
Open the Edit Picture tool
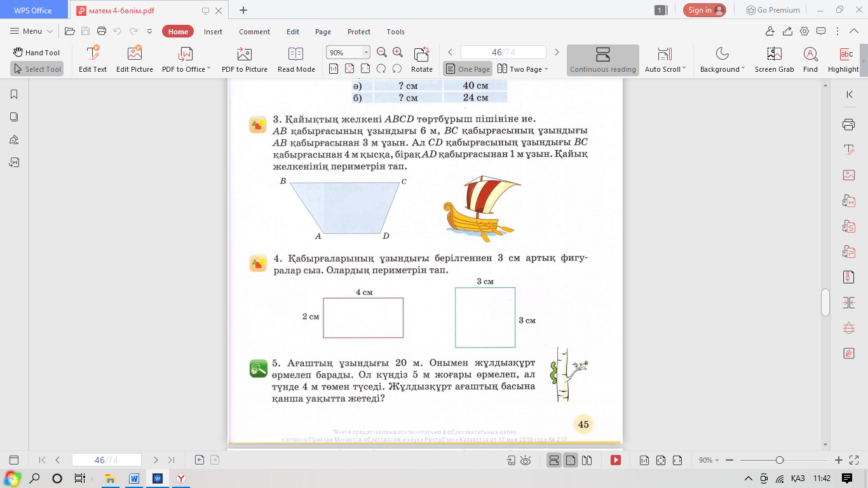coord(135,60)
